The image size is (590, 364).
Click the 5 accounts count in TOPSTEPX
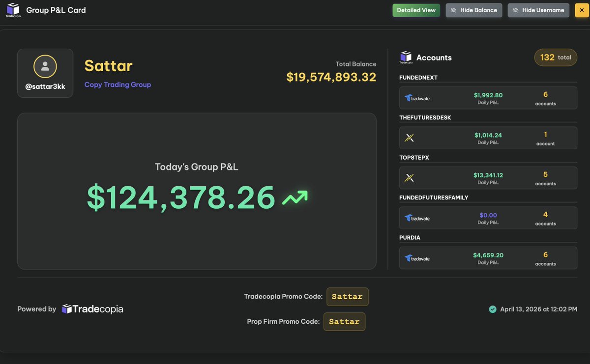tap(545, 178)
